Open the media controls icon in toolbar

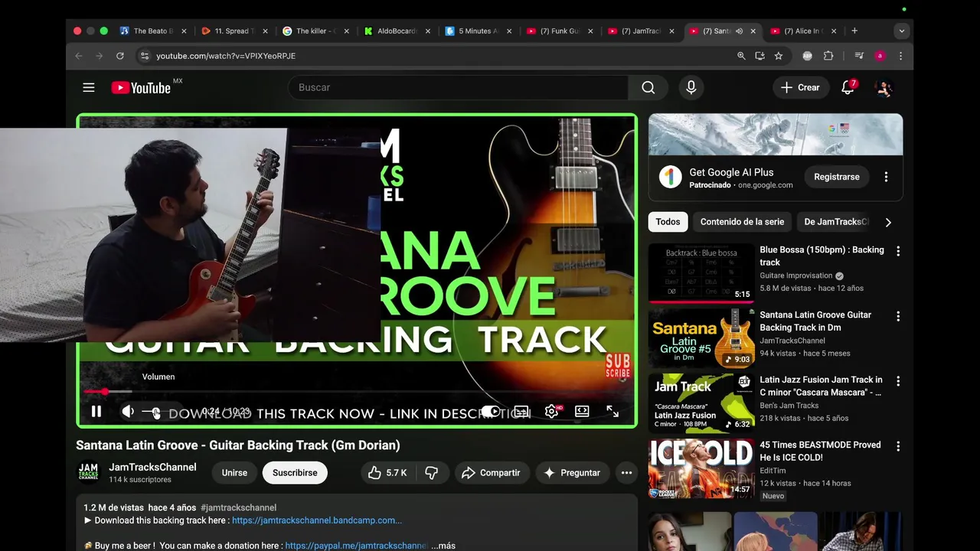(x=859, y=56)
